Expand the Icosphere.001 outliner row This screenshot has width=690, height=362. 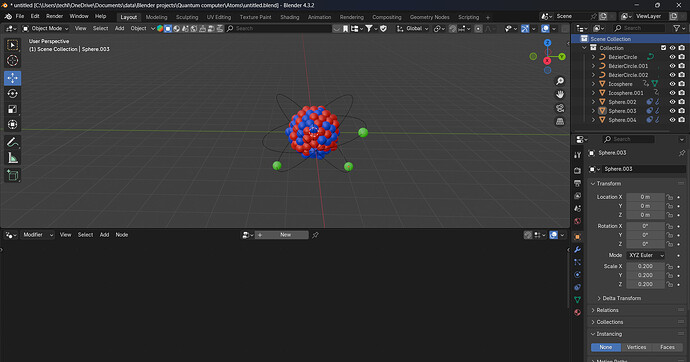pyautogui.click(x=593, y=93)
